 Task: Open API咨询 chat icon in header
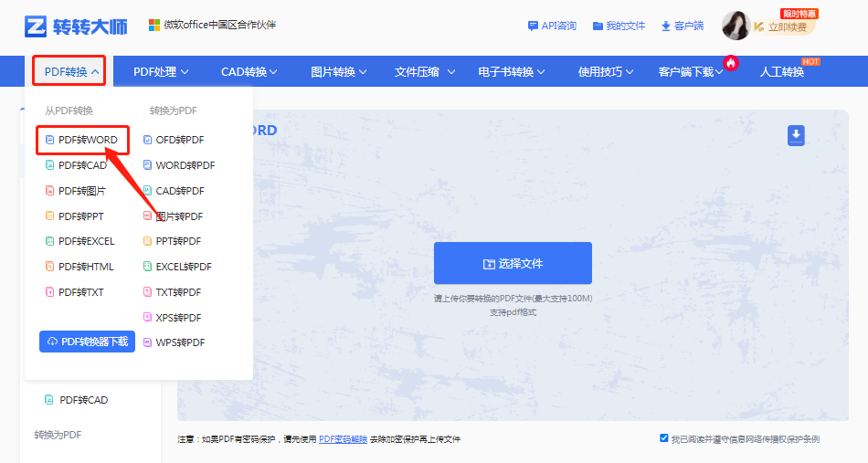pos(533,26)
